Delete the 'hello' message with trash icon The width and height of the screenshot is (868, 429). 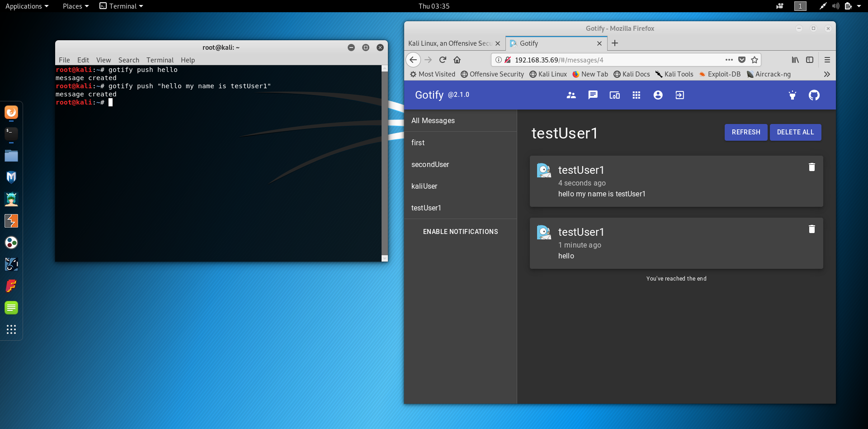click(811, 229)
